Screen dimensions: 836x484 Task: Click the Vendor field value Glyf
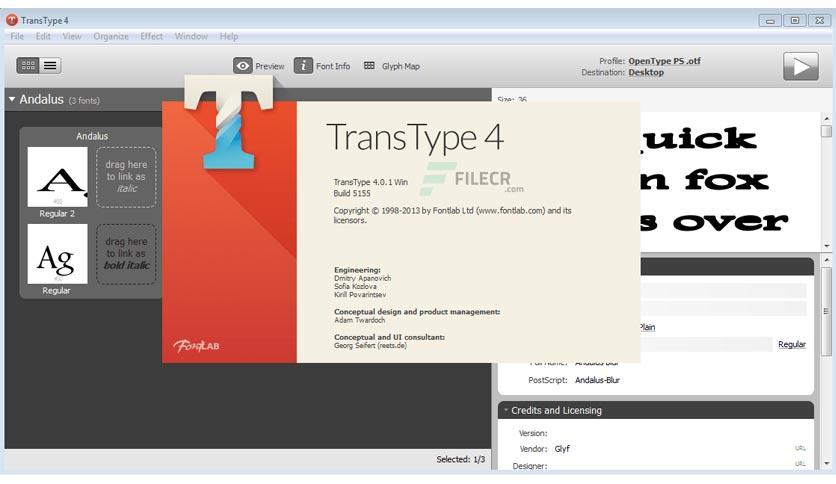(x=562, y=449)
